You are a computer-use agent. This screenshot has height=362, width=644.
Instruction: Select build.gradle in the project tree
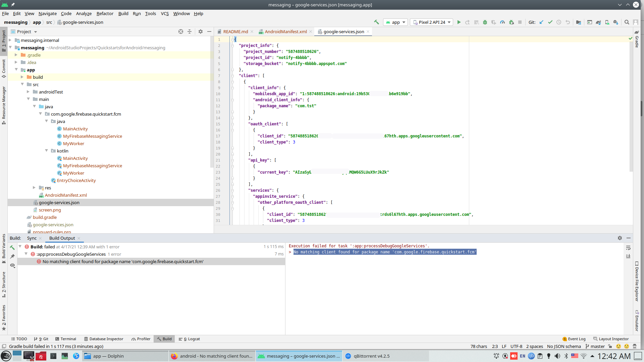[45, 217]
